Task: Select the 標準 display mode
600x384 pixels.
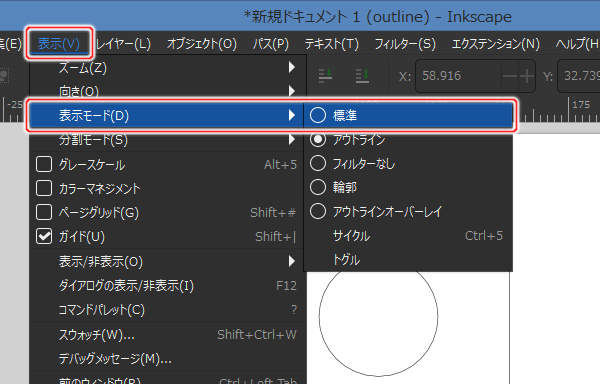Action: (408, 115)
